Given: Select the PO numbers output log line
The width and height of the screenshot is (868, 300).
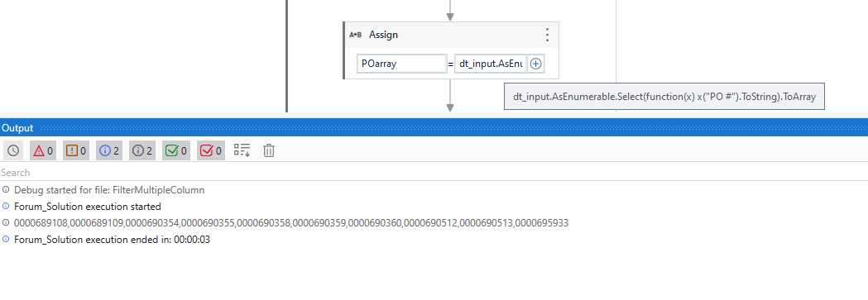Looking at the screenshot, I should coord(291,223).
